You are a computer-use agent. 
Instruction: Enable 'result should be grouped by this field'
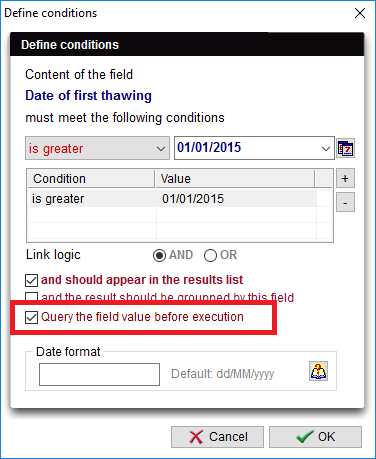31,296
